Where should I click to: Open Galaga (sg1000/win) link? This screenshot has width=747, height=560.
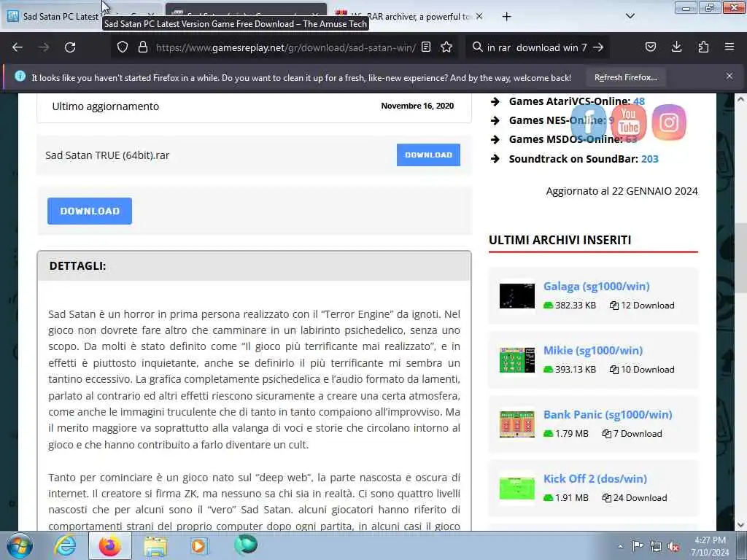click(x=597, y=286)
